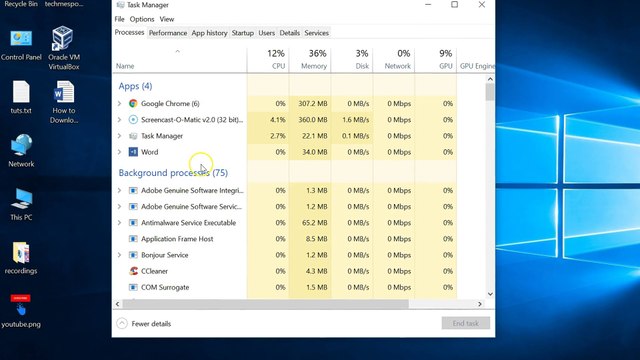Sort processes by Disk column

pos(352,60)
